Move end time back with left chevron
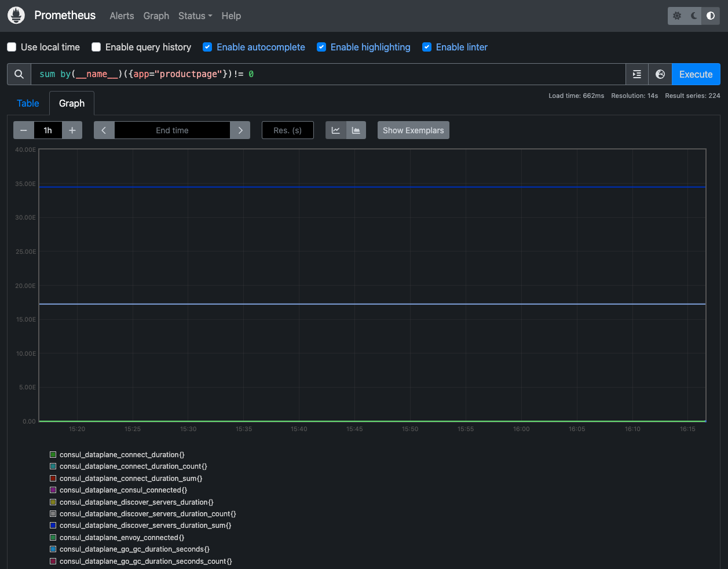Image resolution: width=728 pixels, height=569 pixels. [104, 130]
